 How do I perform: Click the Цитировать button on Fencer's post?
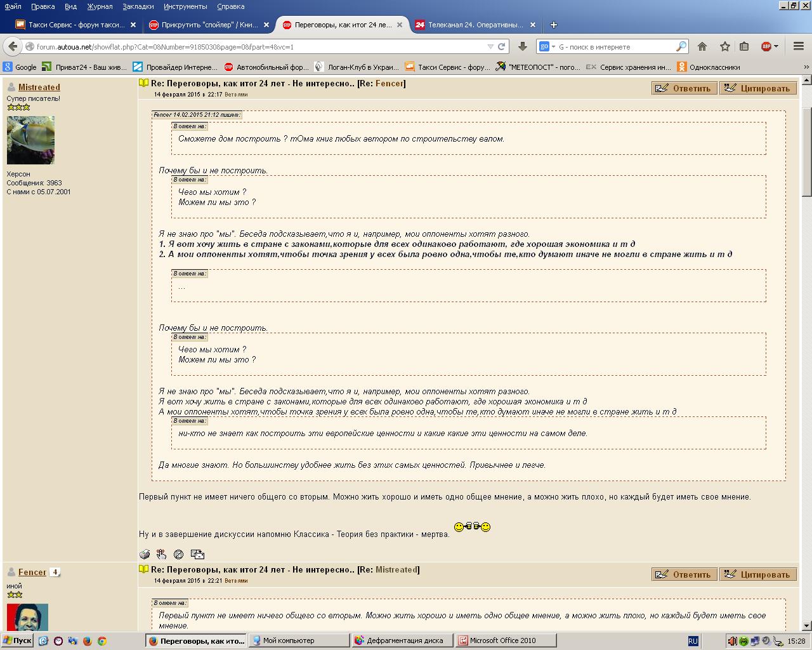(x=758, y=574)
